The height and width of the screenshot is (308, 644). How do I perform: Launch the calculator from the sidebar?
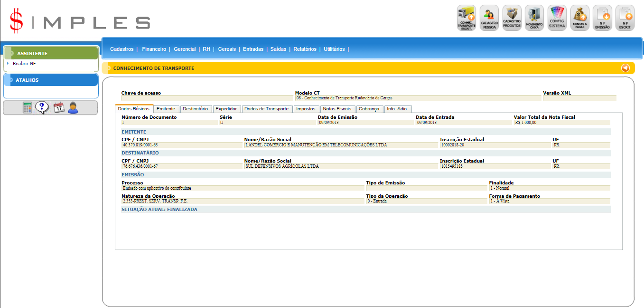28,108
